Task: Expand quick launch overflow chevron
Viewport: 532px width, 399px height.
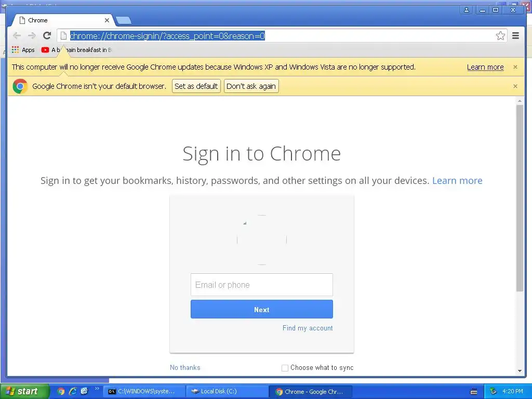Action: point(97,389)
